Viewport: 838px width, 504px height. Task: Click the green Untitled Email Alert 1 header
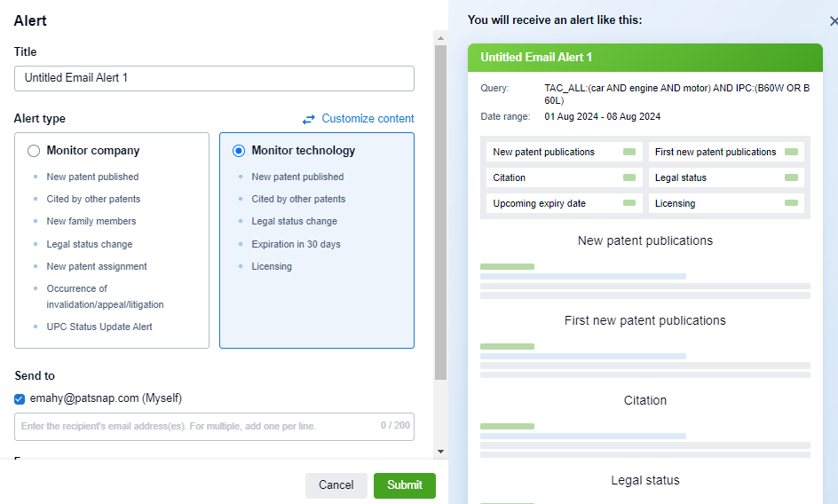coord(645,58)
